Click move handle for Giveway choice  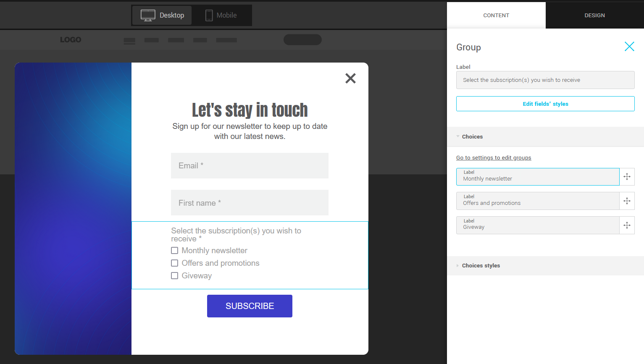[x=627, y=225]
